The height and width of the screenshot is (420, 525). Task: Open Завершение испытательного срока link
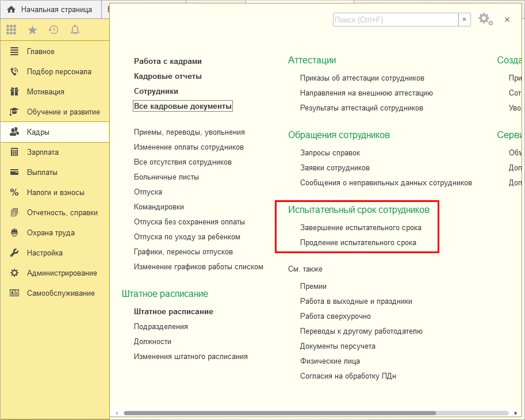(361, 228)
